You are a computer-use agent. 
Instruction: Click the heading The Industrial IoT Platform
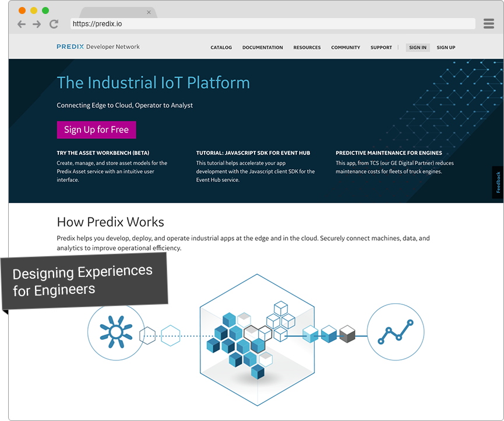(x=153, y=83)
